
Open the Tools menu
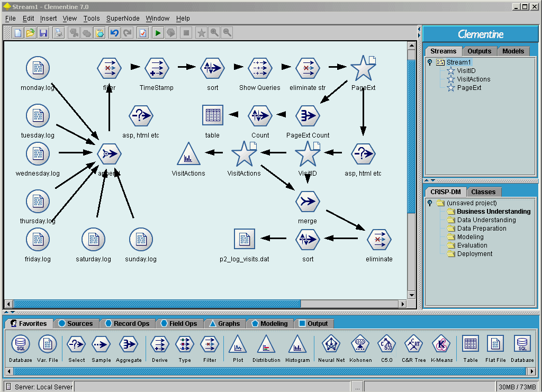coord(91,19)
